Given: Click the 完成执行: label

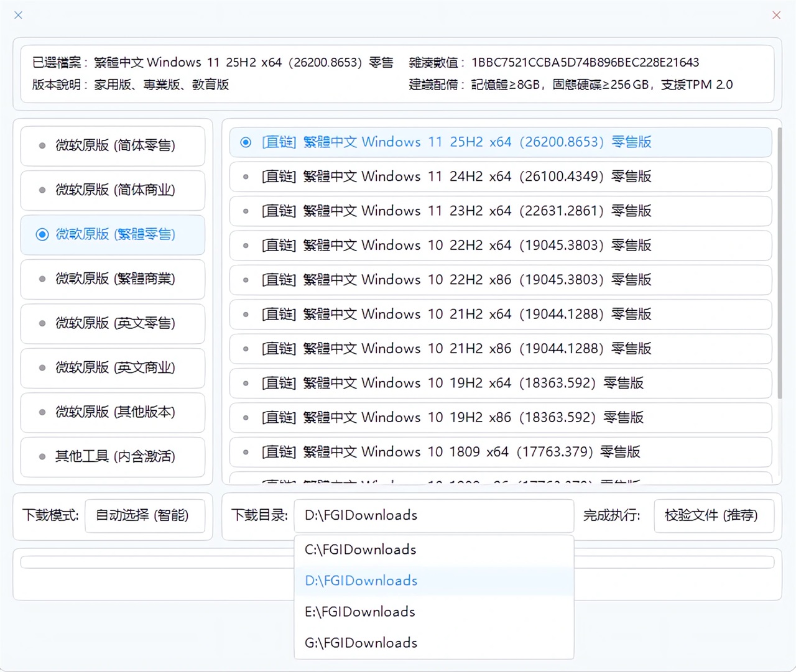Looking at the screenshot, I should point(612,516).
